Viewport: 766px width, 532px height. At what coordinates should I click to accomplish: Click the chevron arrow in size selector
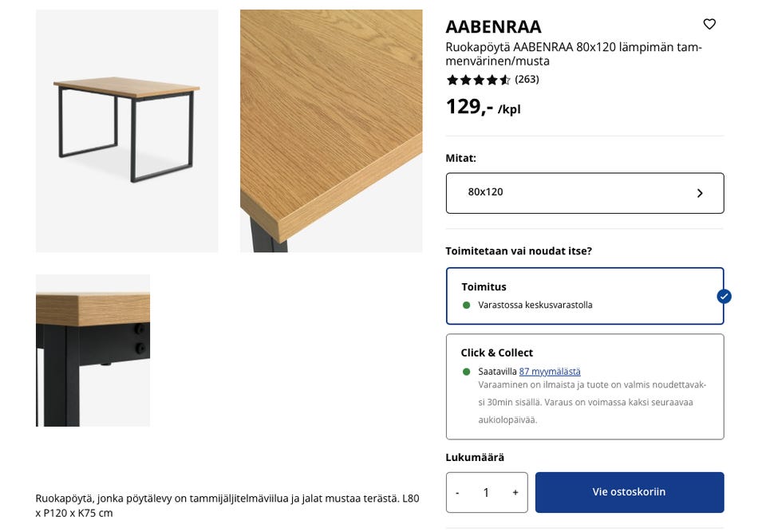tap(700, 193)
